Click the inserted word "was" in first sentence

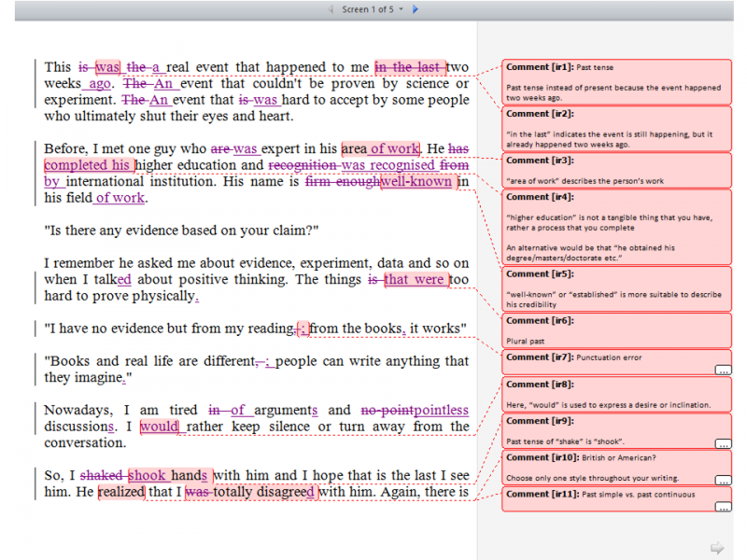pos(107,67)
